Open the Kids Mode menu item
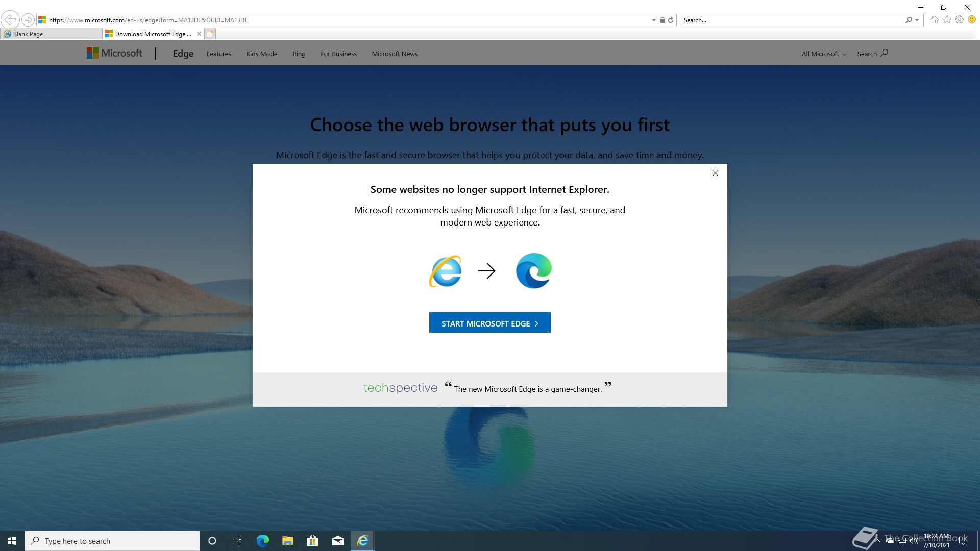Image resolution: width=980 pixels, height=551 pixels. [262, 54]
